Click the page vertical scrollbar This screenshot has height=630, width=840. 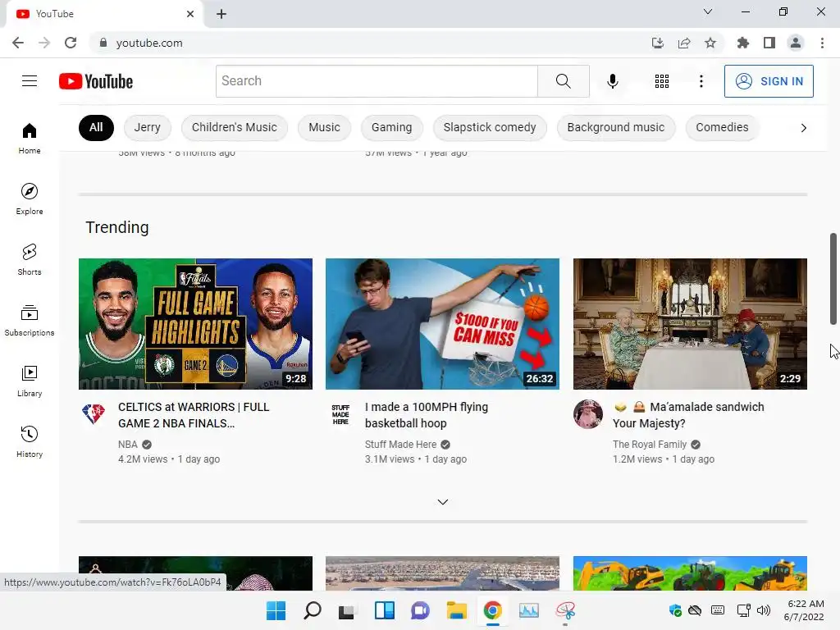click(833, 279)
